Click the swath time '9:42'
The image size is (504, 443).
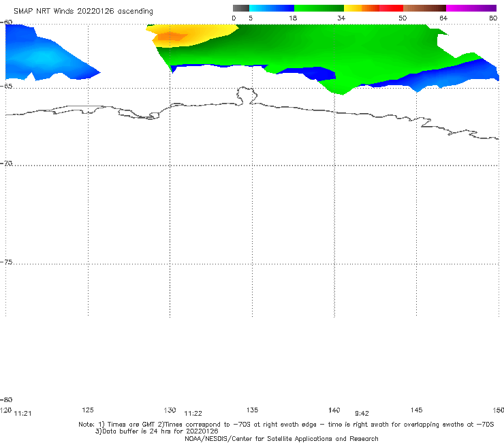(x=362, y=414)
